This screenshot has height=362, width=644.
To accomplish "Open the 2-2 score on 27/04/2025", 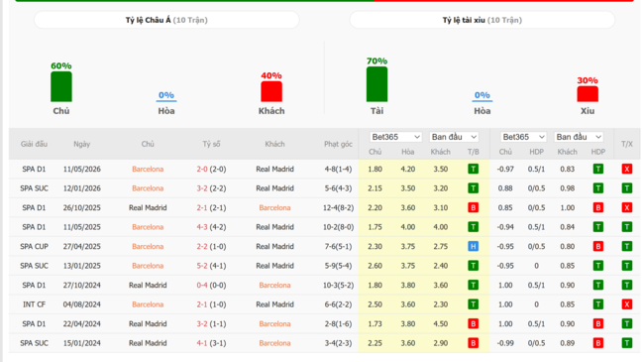I will tap(202, 246).
